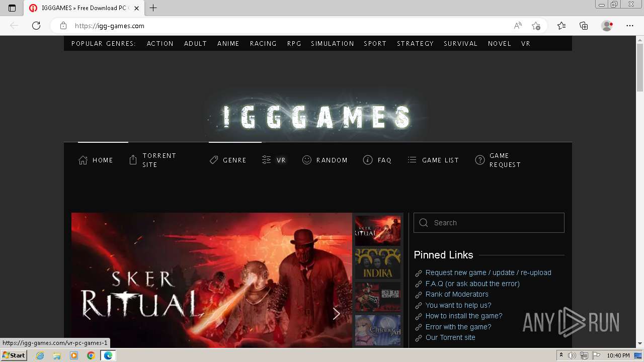Open the tab actions menu icon
644x362 pixels.
pyautogui.click(x=12, y=8)
